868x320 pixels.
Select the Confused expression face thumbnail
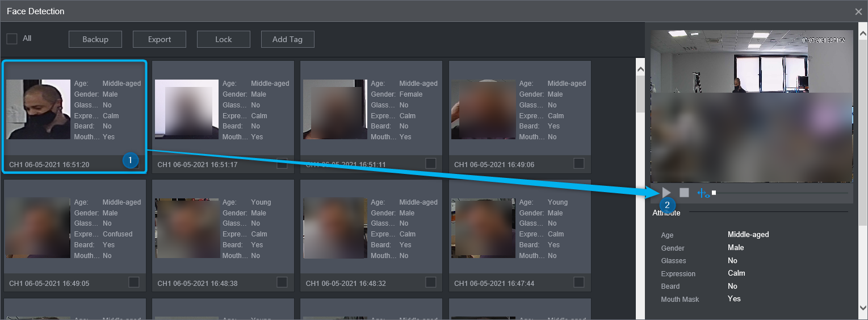39,228
